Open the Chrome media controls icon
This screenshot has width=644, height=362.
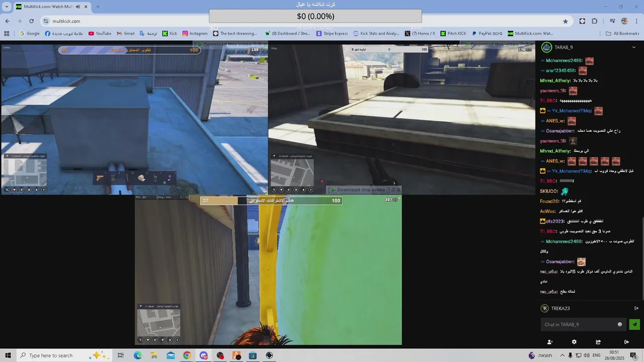(x=612, y=21)
